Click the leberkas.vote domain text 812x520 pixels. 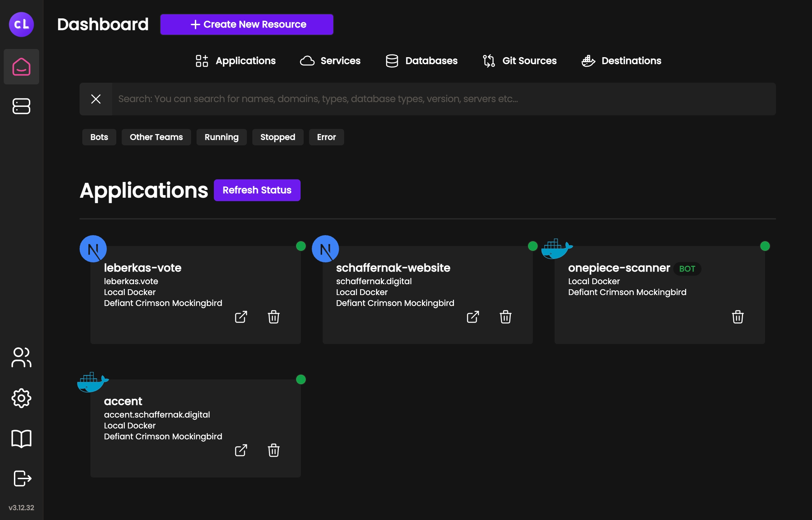coord(131,281)
